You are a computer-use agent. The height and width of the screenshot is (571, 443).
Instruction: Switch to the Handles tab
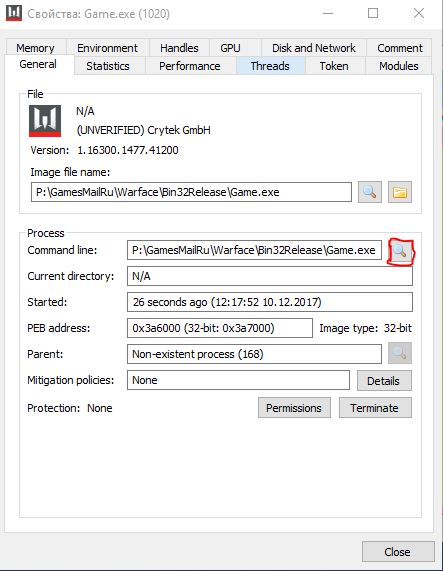click(179, 48)
